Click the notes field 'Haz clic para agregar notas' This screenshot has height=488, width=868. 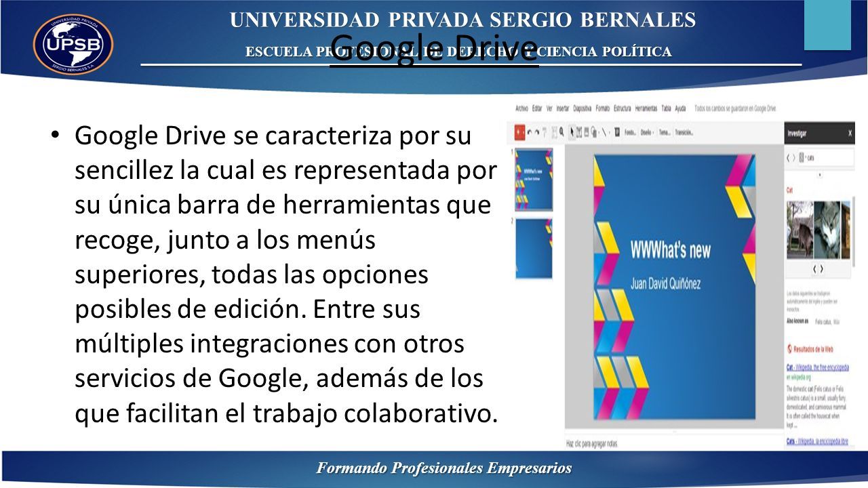591,445
